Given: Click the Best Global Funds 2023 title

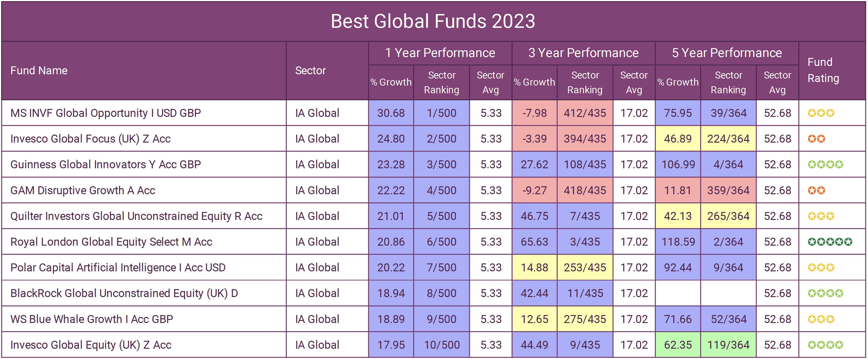Looking at the screenshot, I should [433, 21].
